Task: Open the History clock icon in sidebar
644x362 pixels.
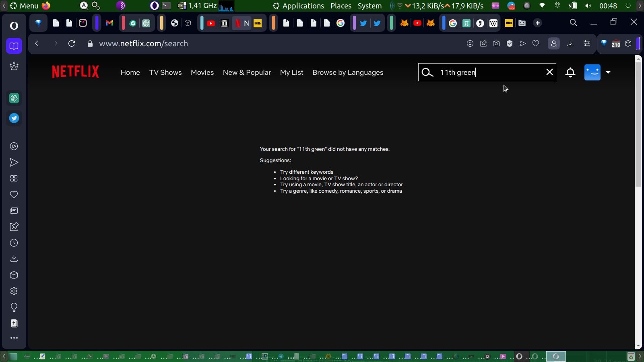Action: pyautogui.click(x=14, y=243)
